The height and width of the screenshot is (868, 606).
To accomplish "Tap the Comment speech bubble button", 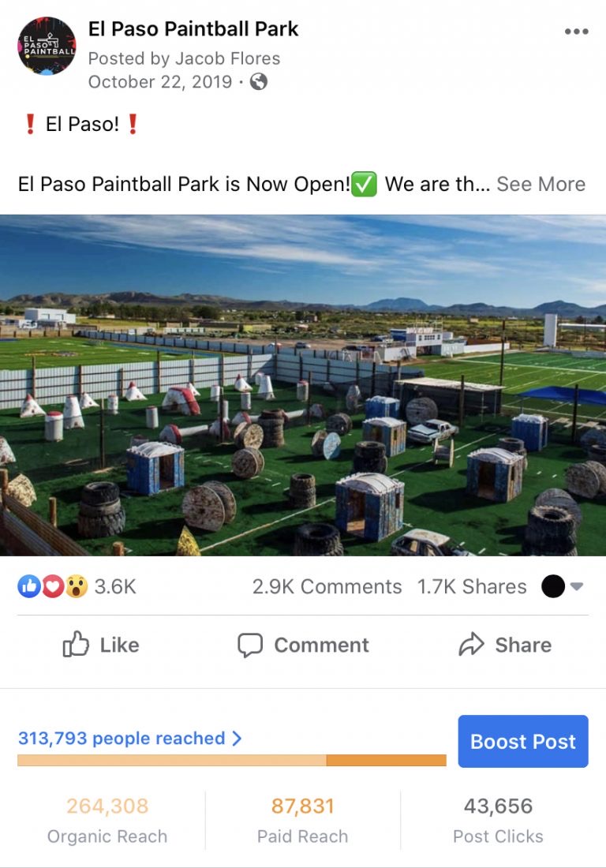I will [303, 645].
